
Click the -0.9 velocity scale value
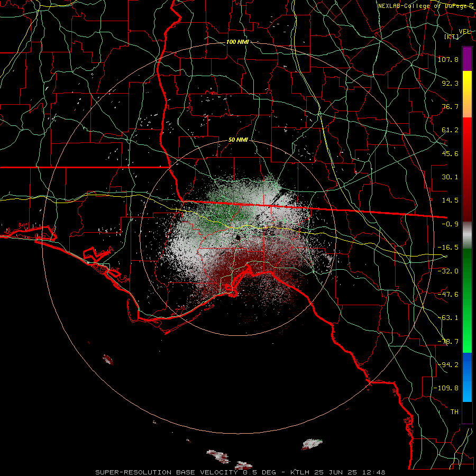point(450,224)
